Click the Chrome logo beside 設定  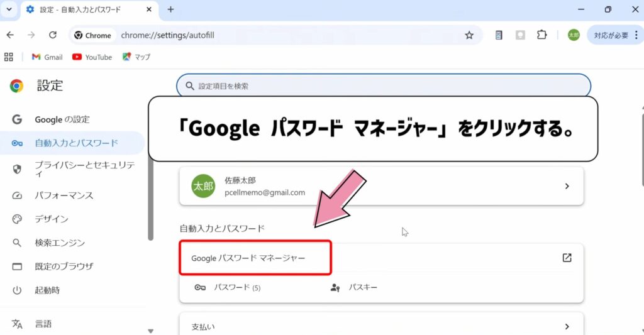[x=16, y=86]
